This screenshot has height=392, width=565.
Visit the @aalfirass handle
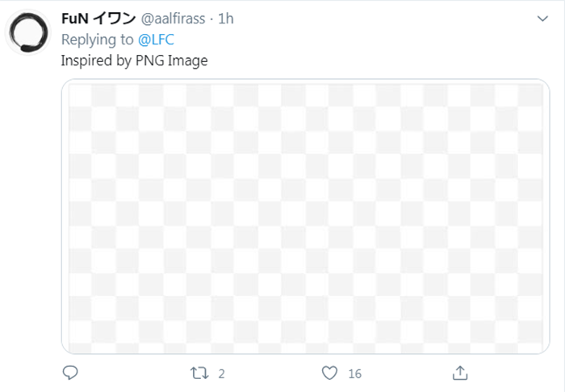pos(173,19)
